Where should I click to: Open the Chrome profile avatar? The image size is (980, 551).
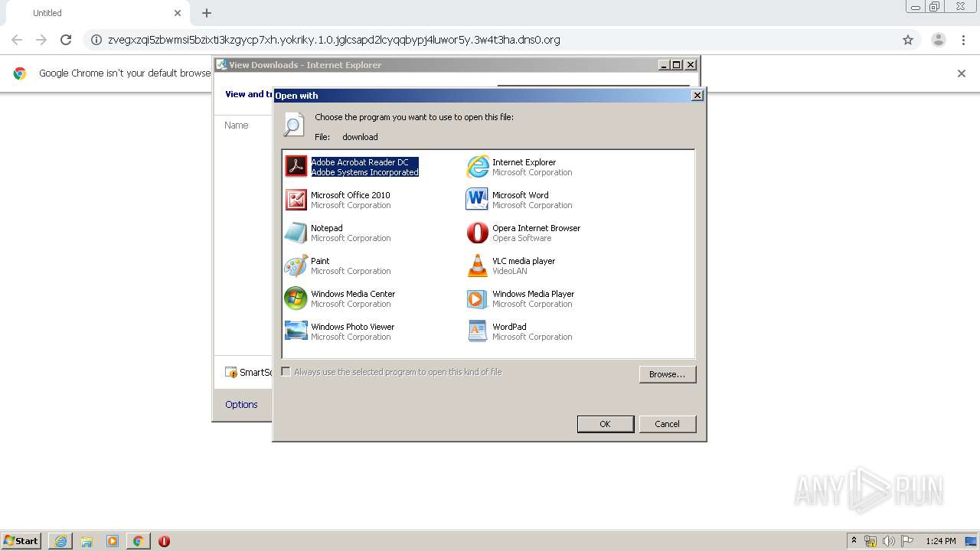[x=939, y=40]
